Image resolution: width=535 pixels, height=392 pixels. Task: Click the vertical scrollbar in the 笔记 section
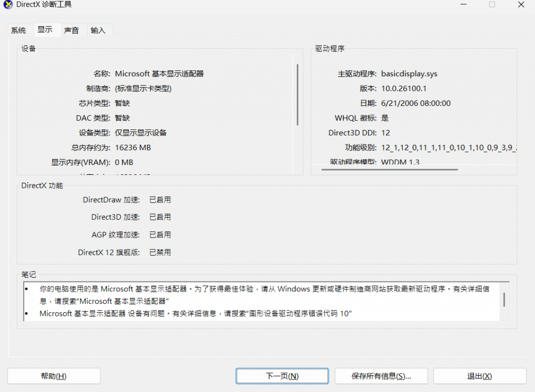(x=504, y=299)
